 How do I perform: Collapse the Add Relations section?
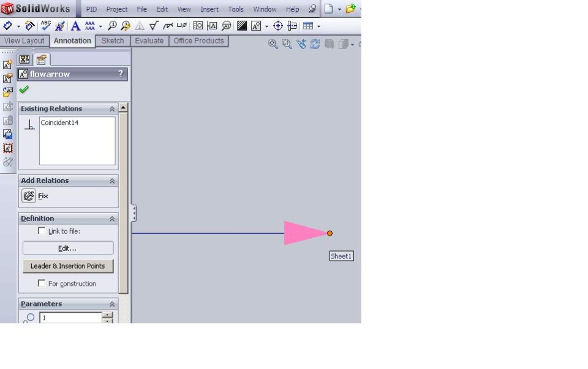[x=111, y=181]
